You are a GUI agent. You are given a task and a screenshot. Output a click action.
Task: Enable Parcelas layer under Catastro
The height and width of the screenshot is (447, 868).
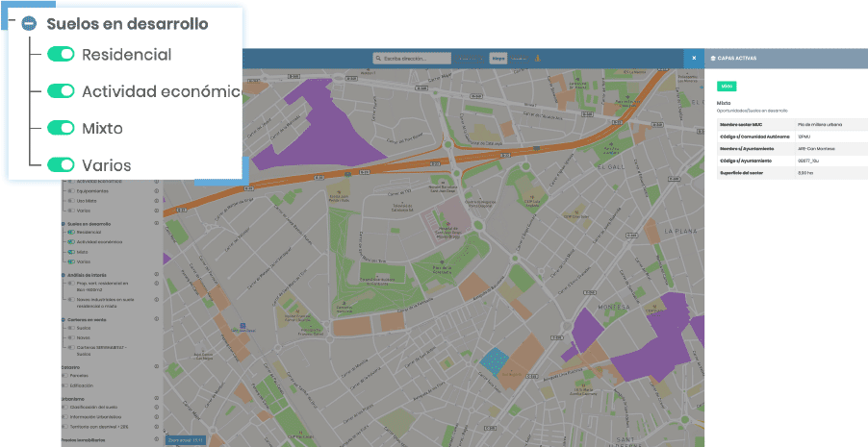pyautogui.click(x=65, y=376)
